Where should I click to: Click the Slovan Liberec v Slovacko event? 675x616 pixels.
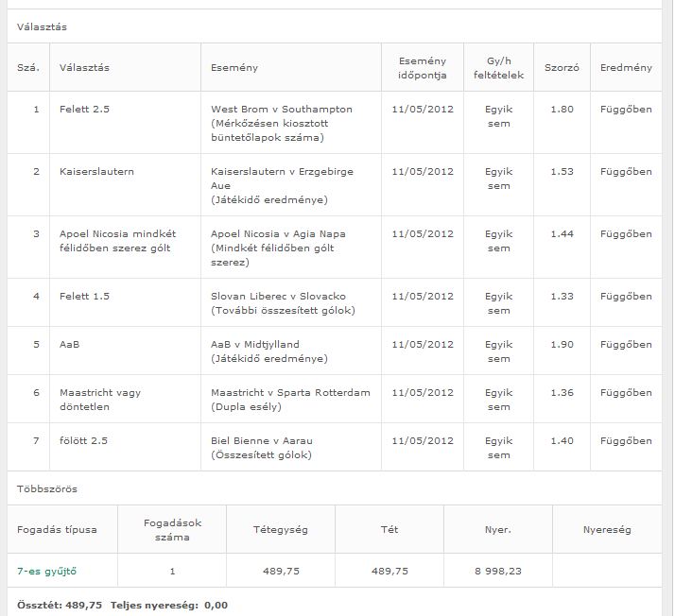coord(279,297)
